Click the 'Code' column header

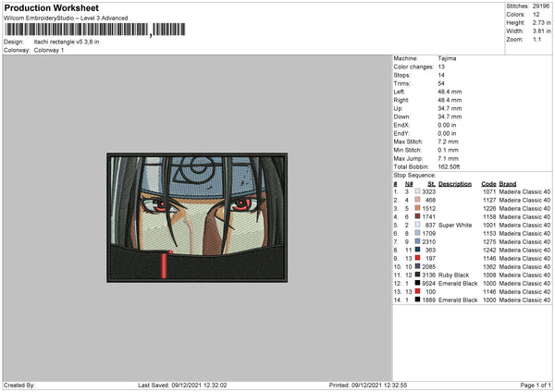[x=488, y=184]
